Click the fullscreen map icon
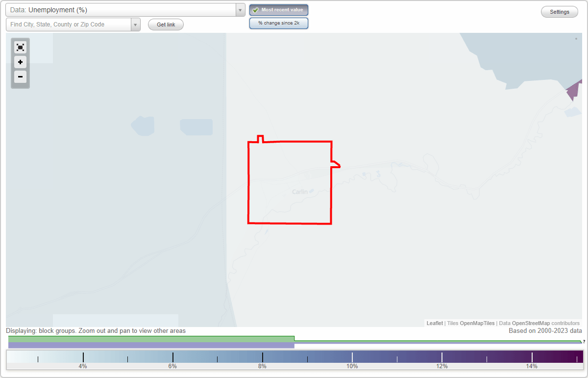This screenshot has width=588, height=378. coord(20,47)
